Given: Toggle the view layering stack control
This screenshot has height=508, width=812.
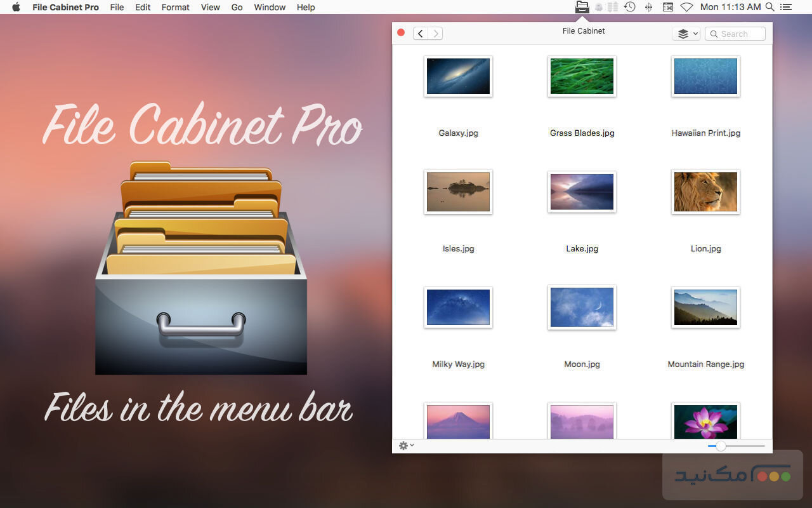Looking at the screenshot, I should pos(681,34).
